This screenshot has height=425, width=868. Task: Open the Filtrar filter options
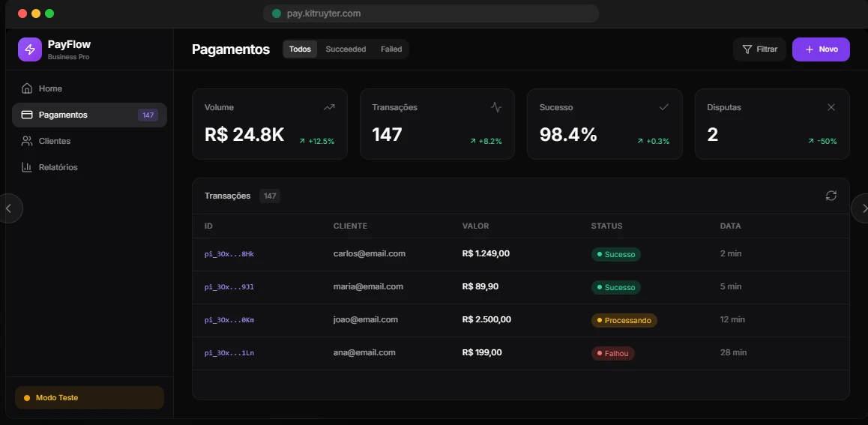(759, 49)
